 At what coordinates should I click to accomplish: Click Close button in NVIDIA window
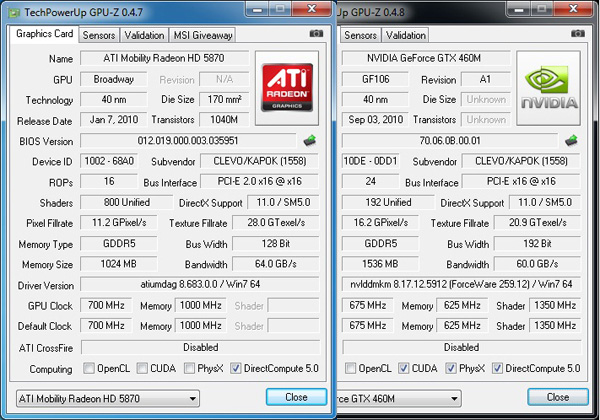(x=558, y=397)
